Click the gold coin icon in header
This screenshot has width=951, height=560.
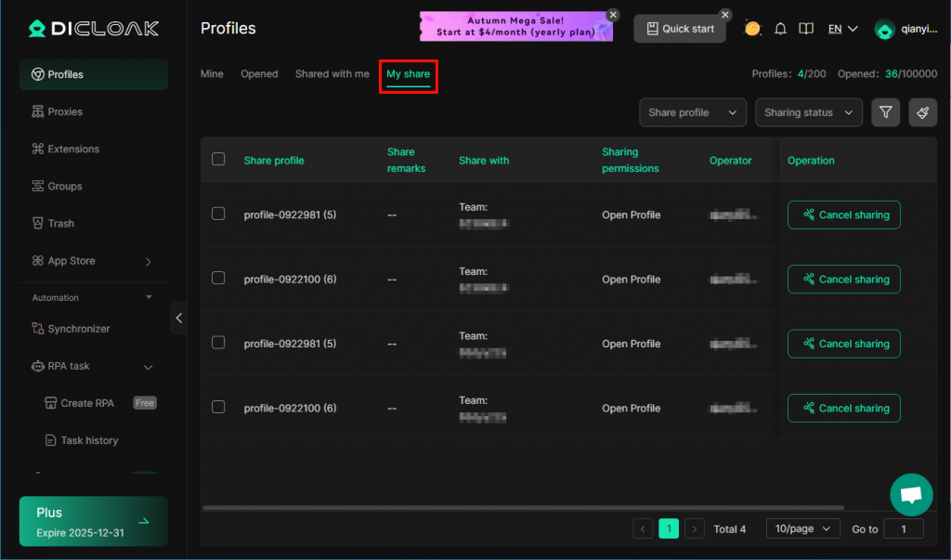point(752,29)
